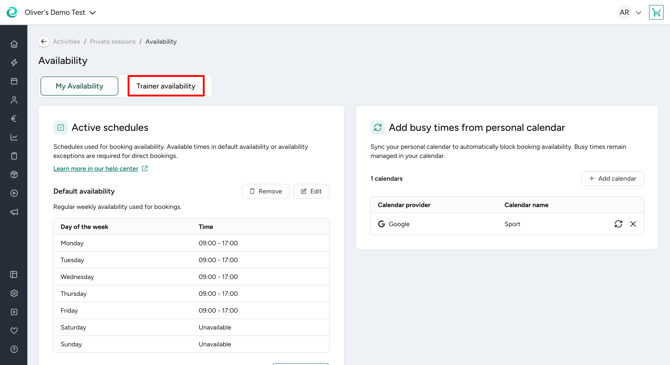Click the AR user avatar
The image size is (670, 365).
click(x=624, y=12)
